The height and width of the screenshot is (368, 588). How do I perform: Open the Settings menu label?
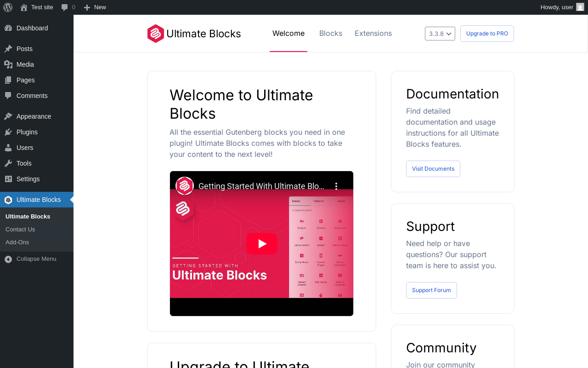(28, 179)
